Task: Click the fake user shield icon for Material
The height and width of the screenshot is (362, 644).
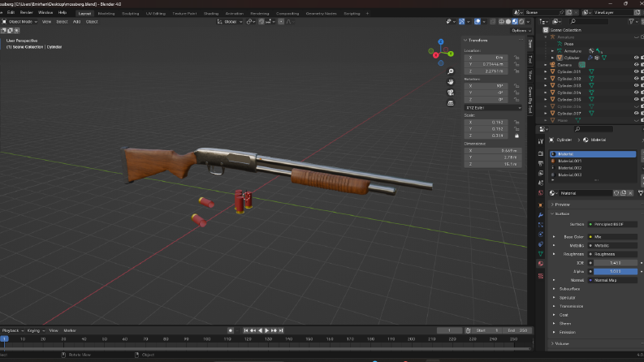Action: point(616,193)
